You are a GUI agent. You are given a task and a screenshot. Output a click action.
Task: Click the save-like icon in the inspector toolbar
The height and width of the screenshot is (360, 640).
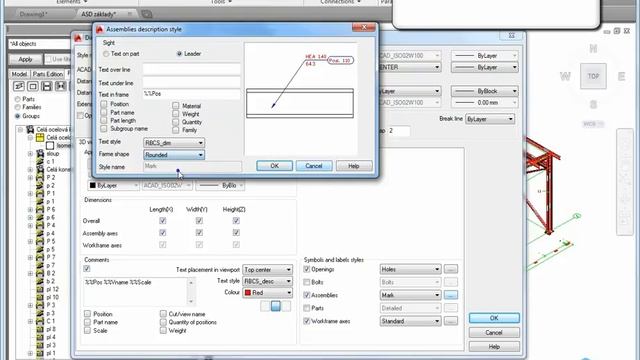click(x=47, y=86)
